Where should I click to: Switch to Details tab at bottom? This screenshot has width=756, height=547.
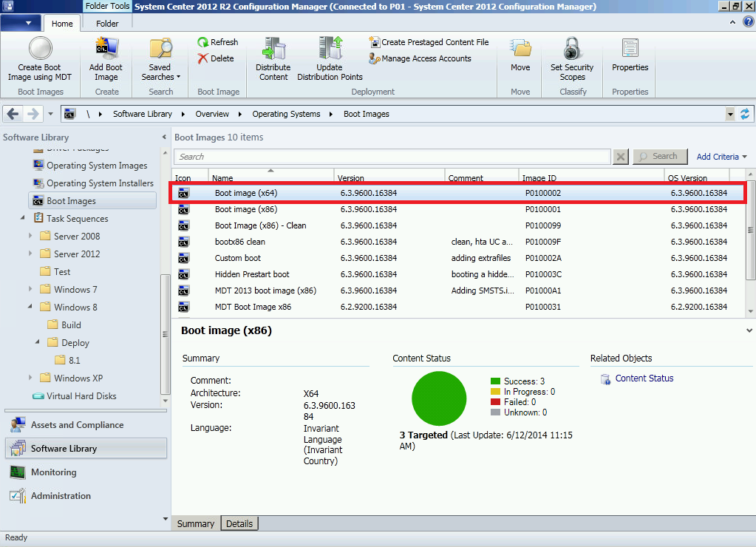pos(239,524)
